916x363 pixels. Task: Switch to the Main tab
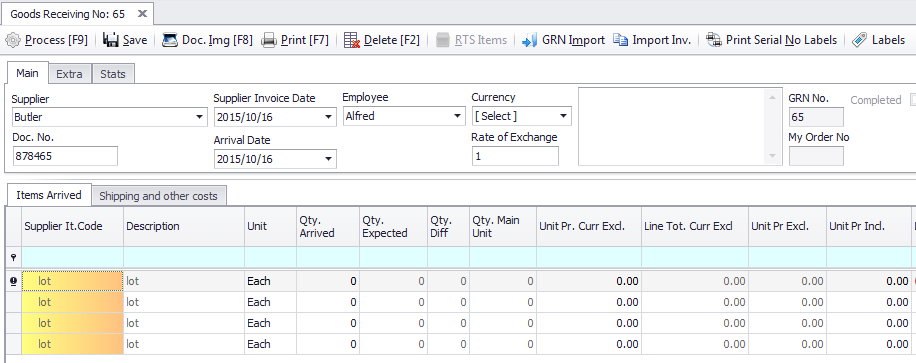point(27,74)
